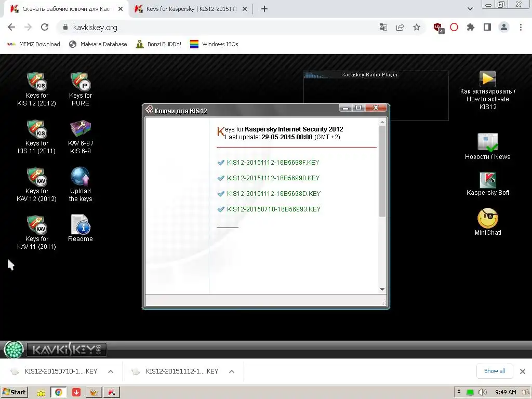Click the keys window scroll down arrow
The height and width of the screenshot is (399, 532).
click(382, 289)
